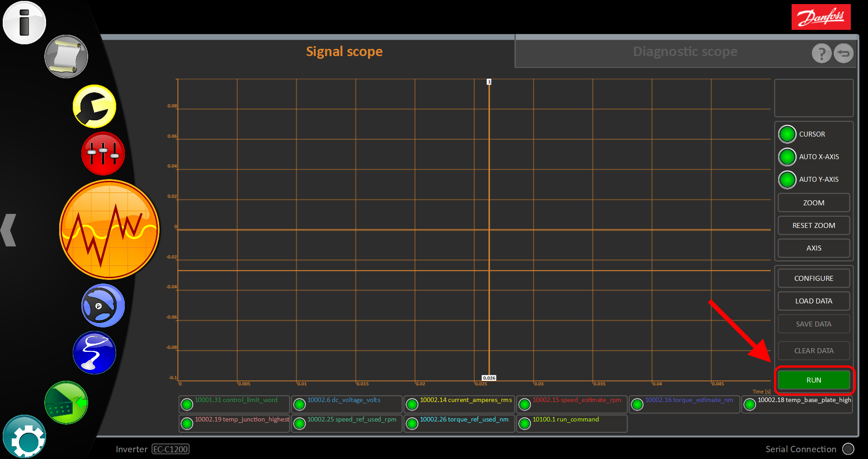Open the blue steering wheel icon
The image size is (868, 459).
[x=103, y=306]
